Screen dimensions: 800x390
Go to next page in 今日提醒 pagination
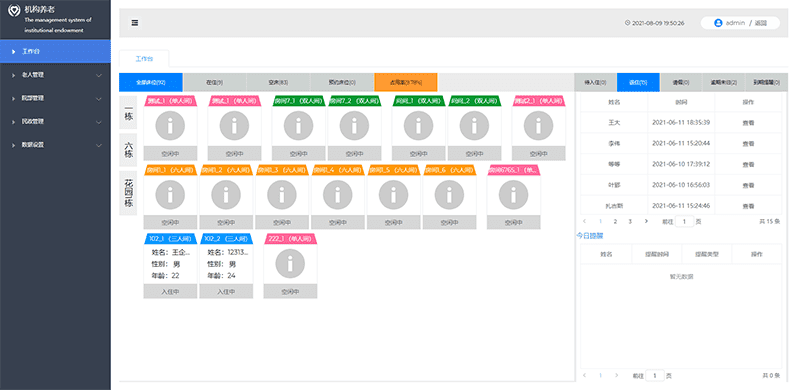[616, 375]
